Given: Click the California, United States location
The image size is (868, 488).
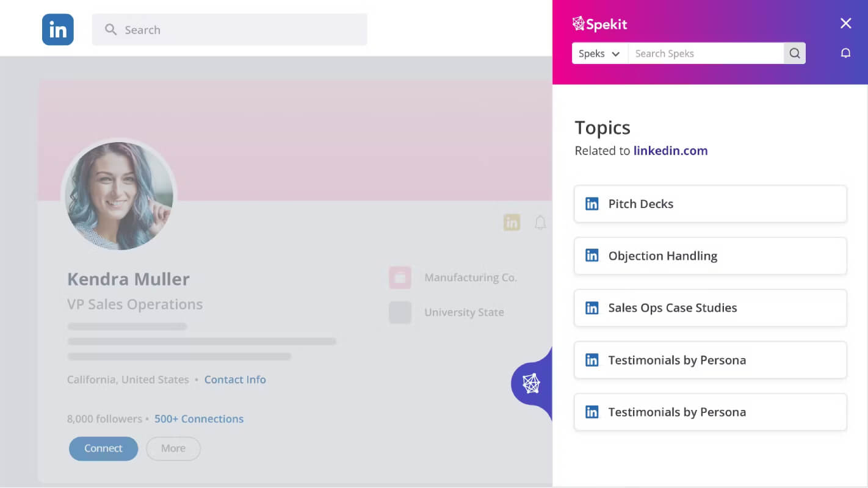Looking at the screenshot, I should pos(128,379).
